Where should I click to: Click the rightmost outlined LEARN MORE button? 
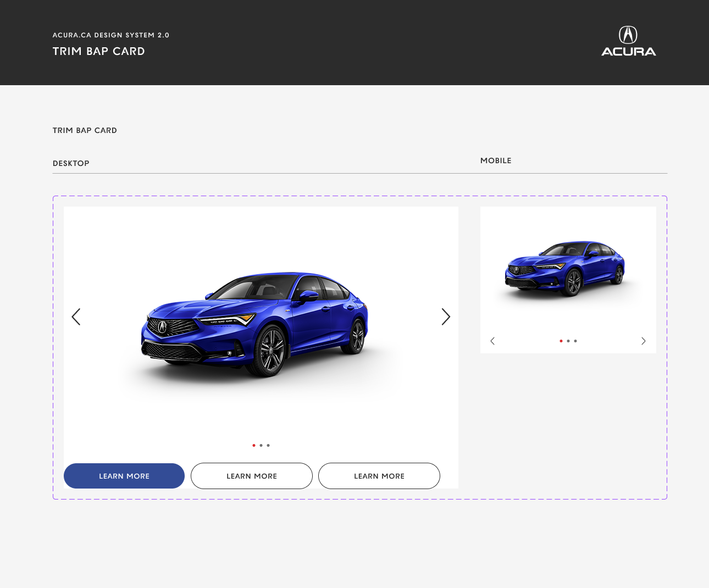coord(379,476)
